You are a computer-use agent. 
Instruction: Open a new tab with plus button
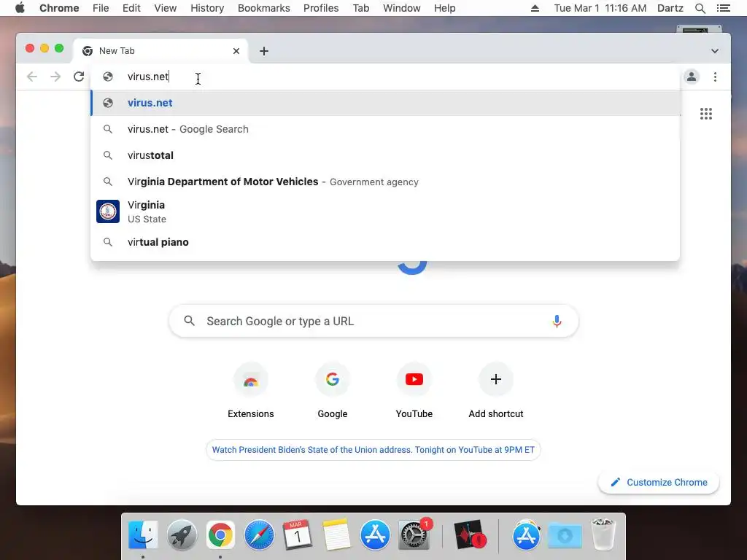tap(264, 51)
